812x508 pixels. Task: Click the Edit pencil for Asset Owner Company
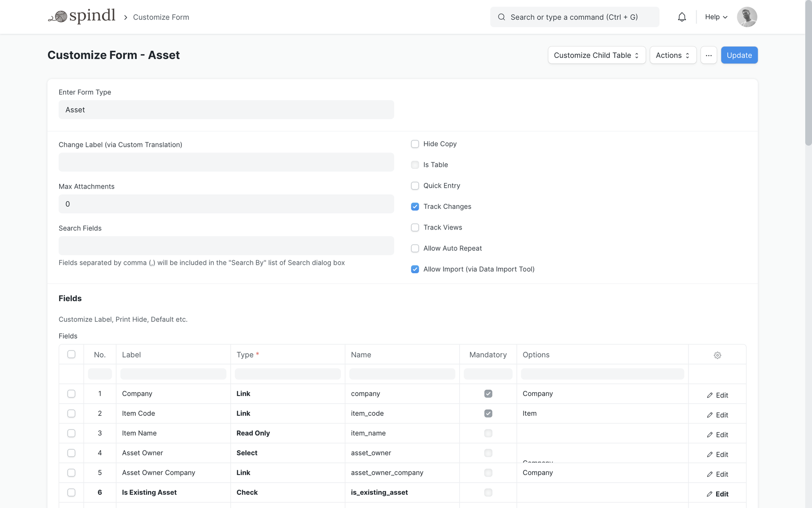coord(718,474)
